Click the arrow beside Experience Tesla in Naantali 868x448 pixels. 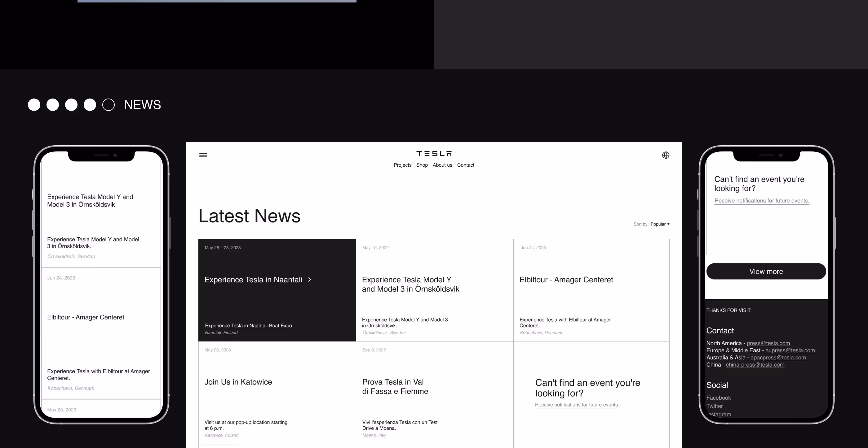point(310,279)
